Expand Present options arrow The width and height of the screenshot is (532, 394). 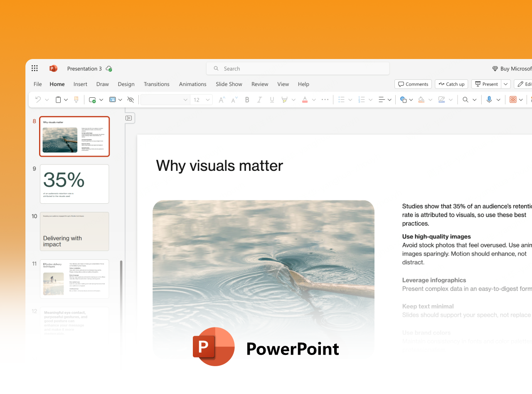click(506, 84)
